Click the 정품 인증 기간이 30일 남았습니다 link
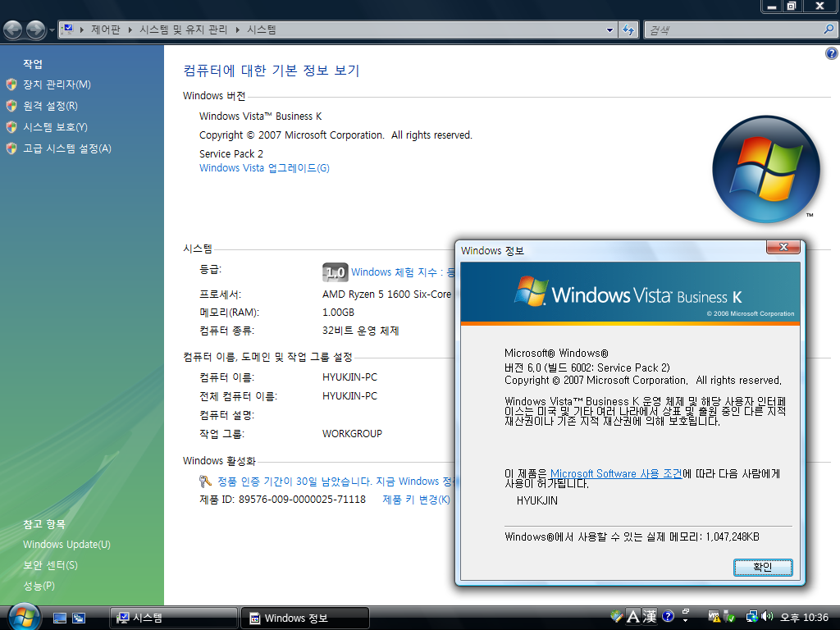The height and width of the screenshot is (630, 840). point(336,482)
